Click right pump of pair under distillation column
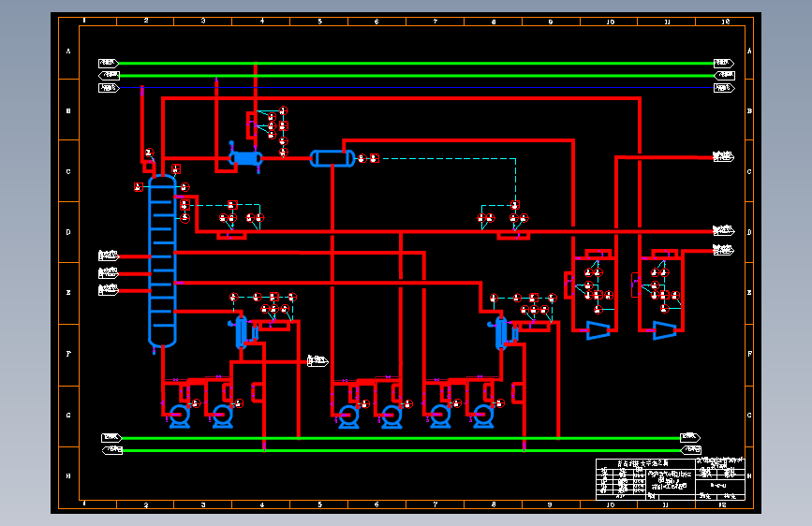The image size is (812, 526). pos(222,416)
